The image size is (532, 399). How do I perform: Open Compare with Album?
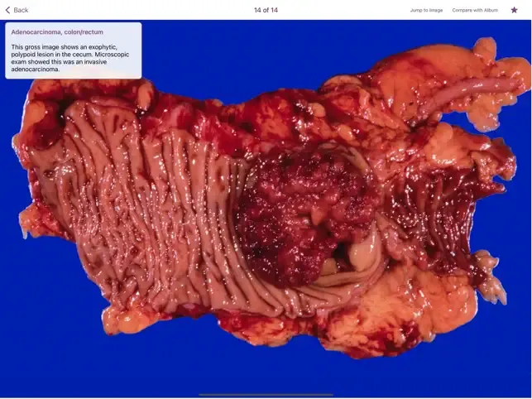475,10
